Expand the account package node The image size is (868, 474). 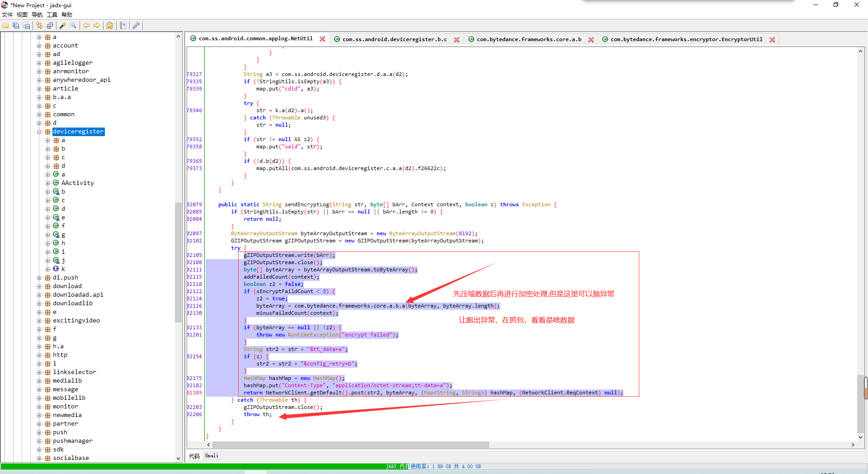point(39,46)
